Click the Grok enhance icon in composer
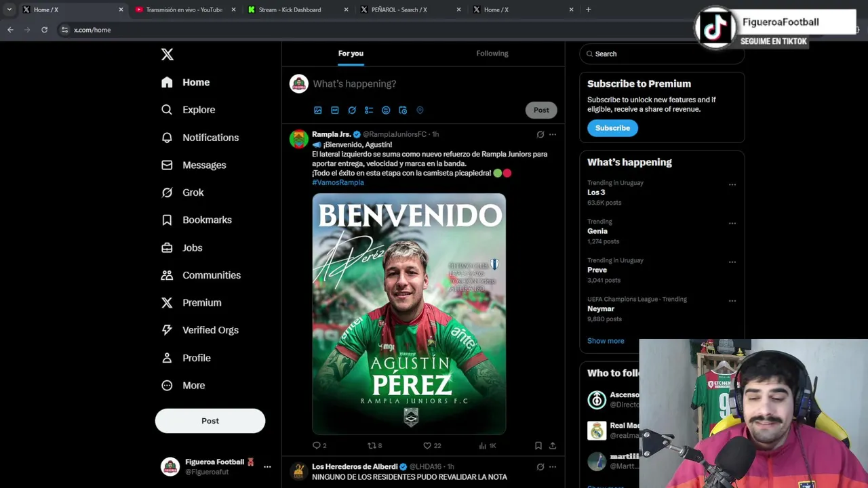The image size is (868, 488). point(352,110)
